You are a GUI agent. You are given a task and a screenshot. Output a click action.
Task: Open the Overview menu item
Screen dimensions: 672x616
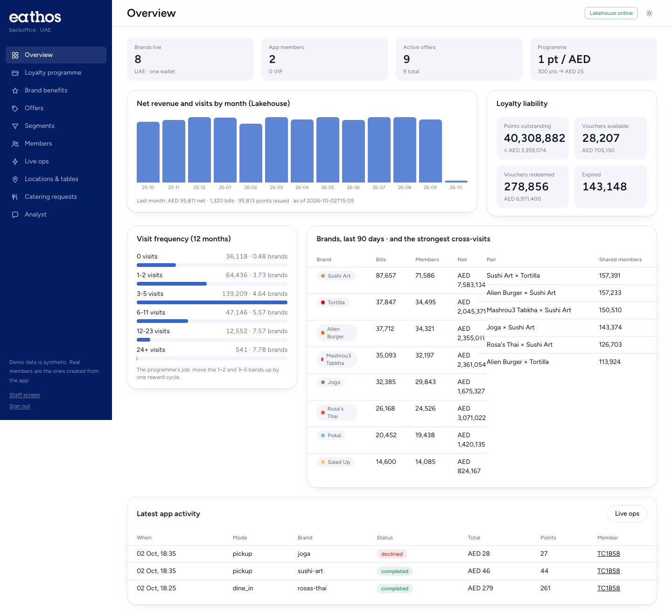pyautogui.click(x=56, y=55)
